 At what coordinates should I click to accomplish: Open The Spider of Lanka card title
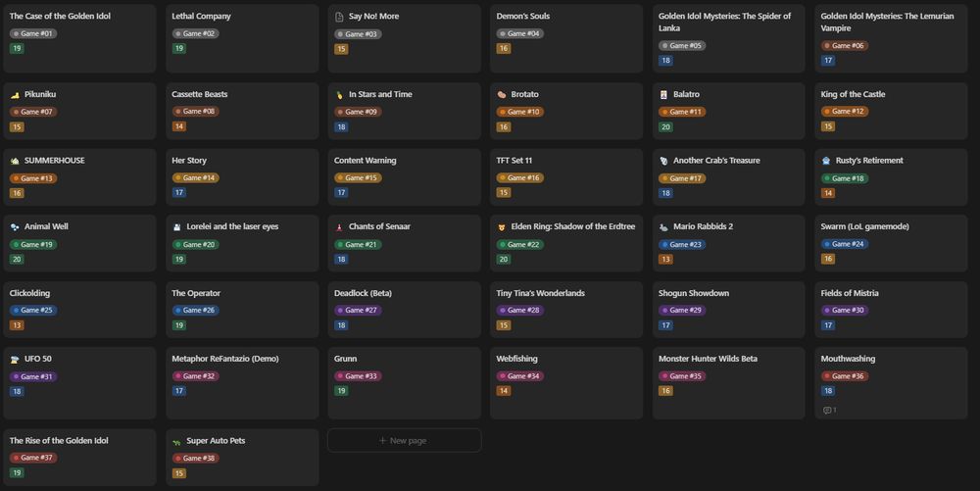724,22
